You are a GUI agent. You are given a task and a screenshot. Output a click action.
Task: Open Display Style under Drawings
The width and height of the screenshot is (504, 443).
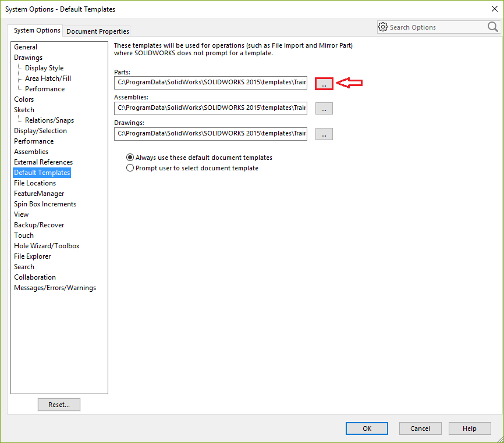(x=44, y=68)
